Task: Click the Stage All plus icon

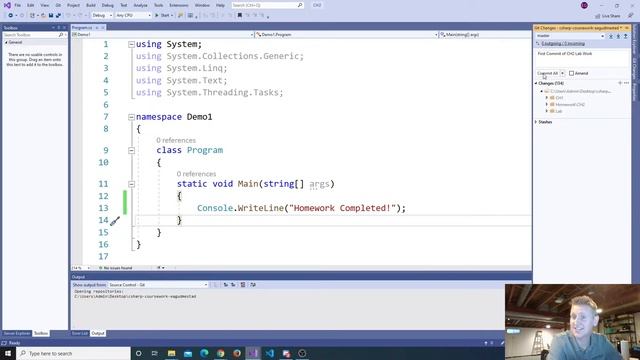Action: pyautogui.click(x=620, y=83)
